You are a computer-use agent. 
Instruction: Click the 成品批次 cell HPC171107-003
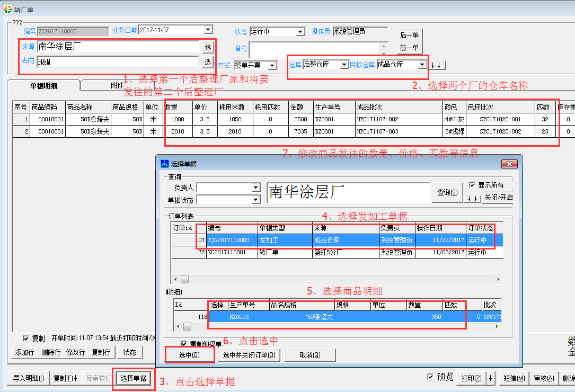(399, 131)
